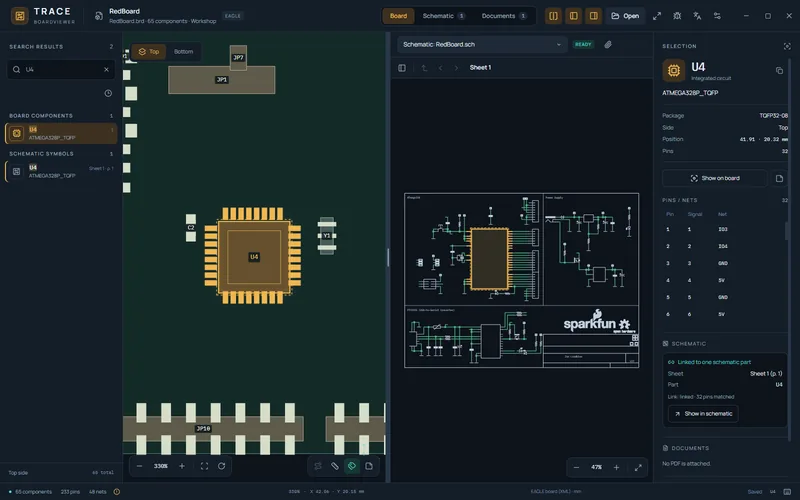Select U4 under Schematic Symbols
The width and height of the screenshot is (800, 500).
[x=61, y=171]
